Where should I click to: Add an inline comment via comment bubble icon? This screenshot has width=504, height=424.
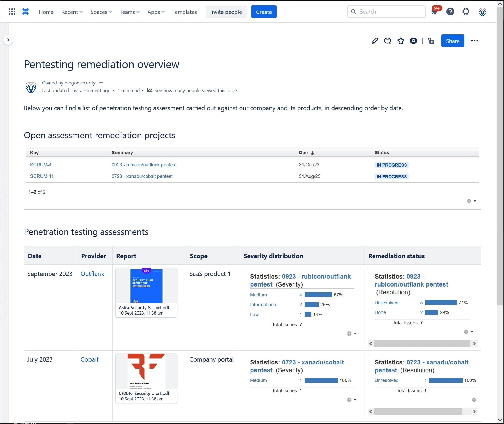coord(388,41)
